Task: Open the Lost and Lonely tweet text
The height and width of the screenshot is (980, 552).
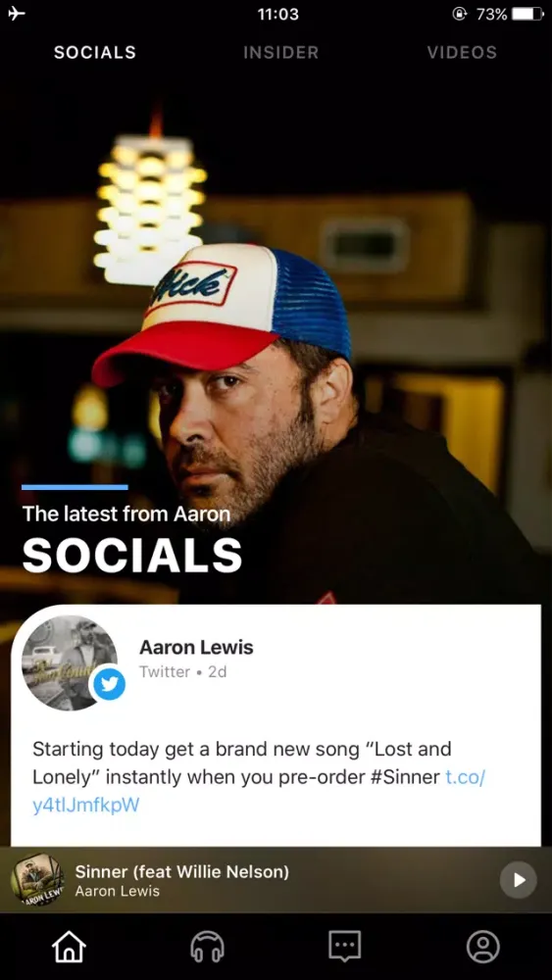Action: [260, 777]
